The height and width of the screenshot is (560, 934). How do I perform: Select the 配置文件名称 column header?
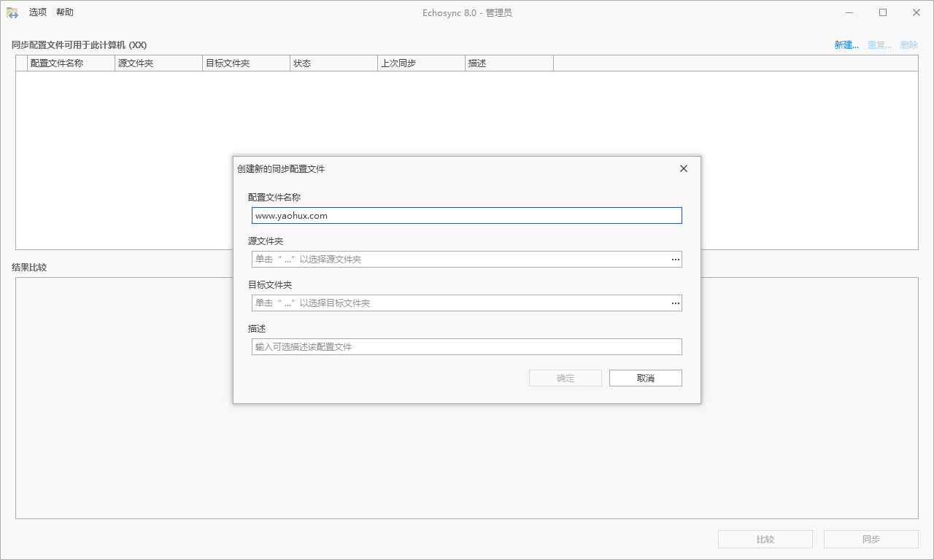click(x=71, y=63)
